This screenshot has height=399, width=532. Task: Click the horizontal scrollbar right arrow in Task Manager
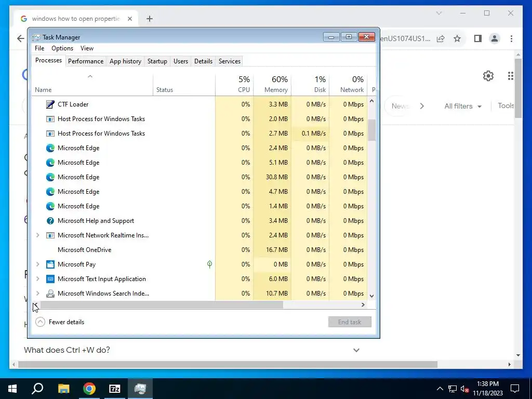pyautogui.click(x=363, y=304)
